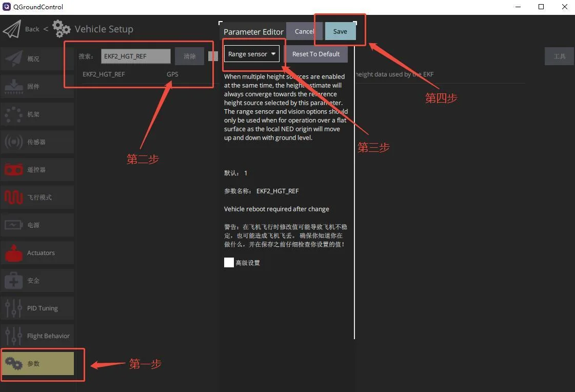The width and height of the screenshot is (575, 392).
Task: Click the EKF2_HGT_REF search input field
Action: pos(136,56)
